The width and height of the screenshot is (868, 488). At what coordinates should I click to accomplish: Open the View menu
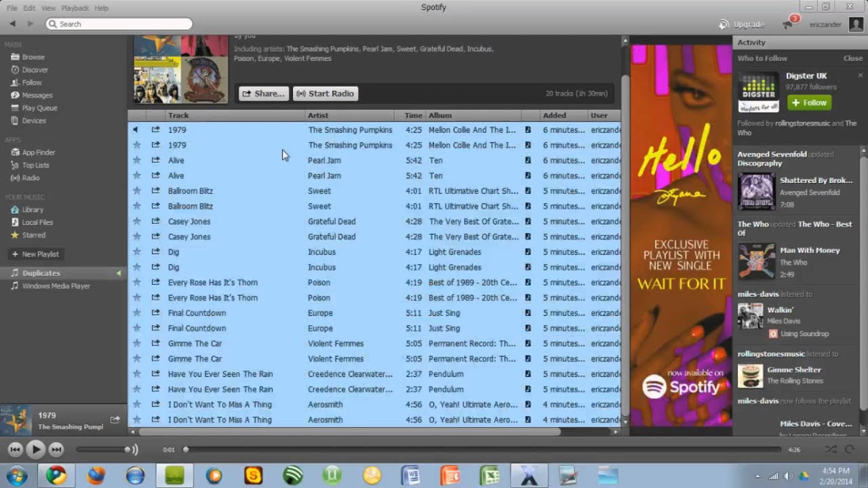pyautogui.click(x=48, y=8)
